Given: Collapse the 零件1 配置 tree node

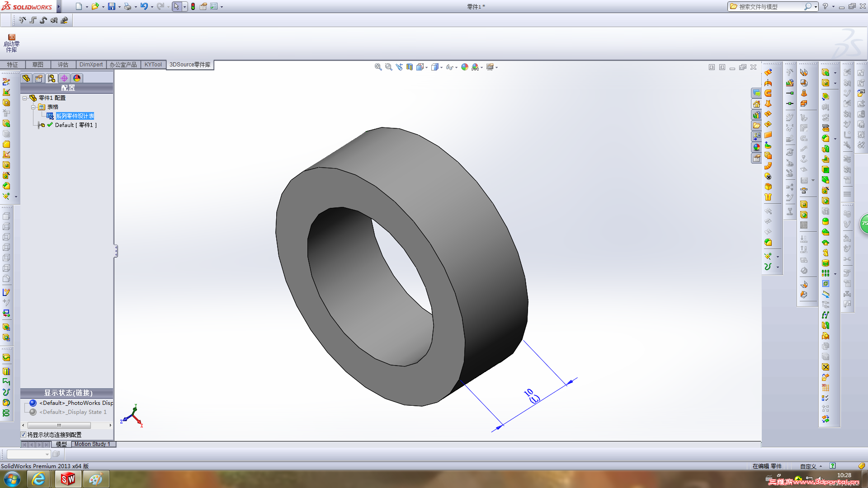Looking at the screenshot, I should [x=25, y=98].
